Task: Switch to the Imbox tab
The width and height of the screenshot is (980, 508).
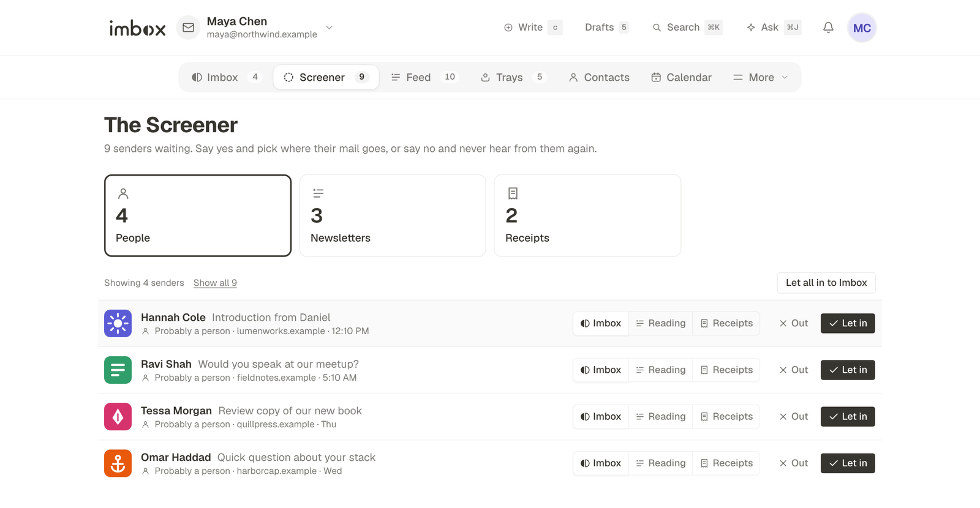Action: coord(225,77)
